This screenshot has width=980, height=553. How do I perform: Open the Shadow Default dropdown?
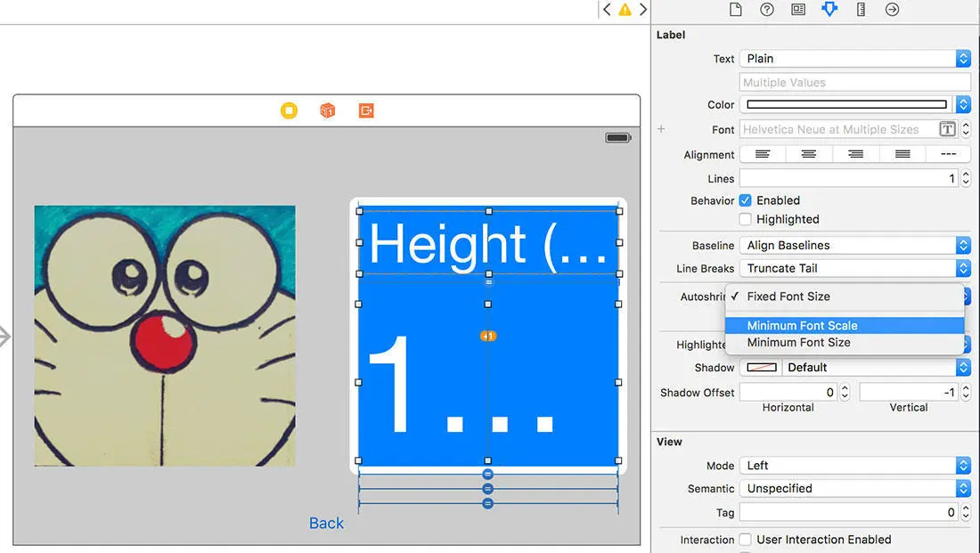877,368
